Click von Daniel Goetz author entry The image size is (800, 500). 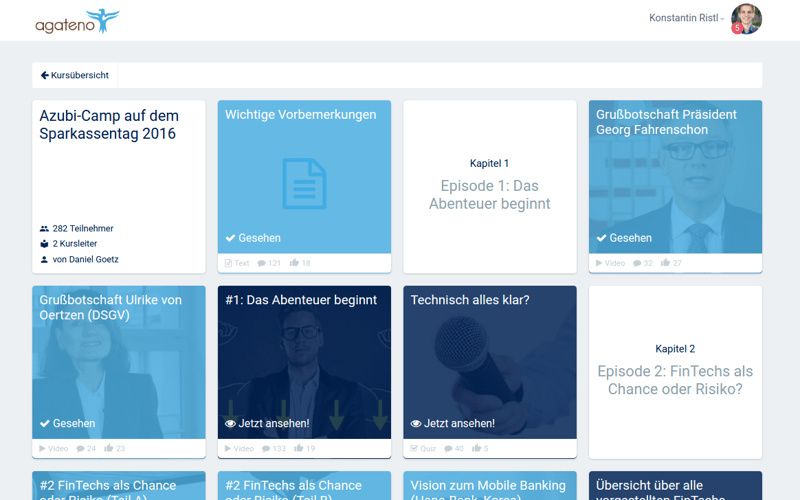point(80,259)
